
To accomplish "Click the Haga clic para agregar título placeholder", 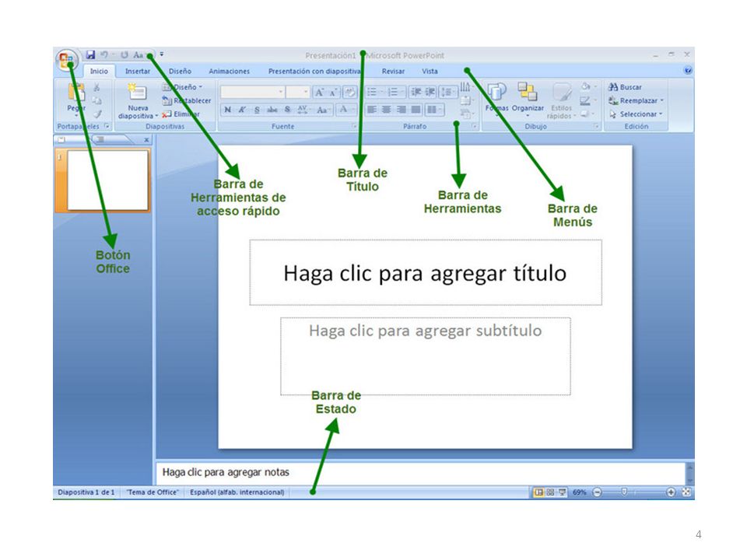I will (x=426, y=273).
